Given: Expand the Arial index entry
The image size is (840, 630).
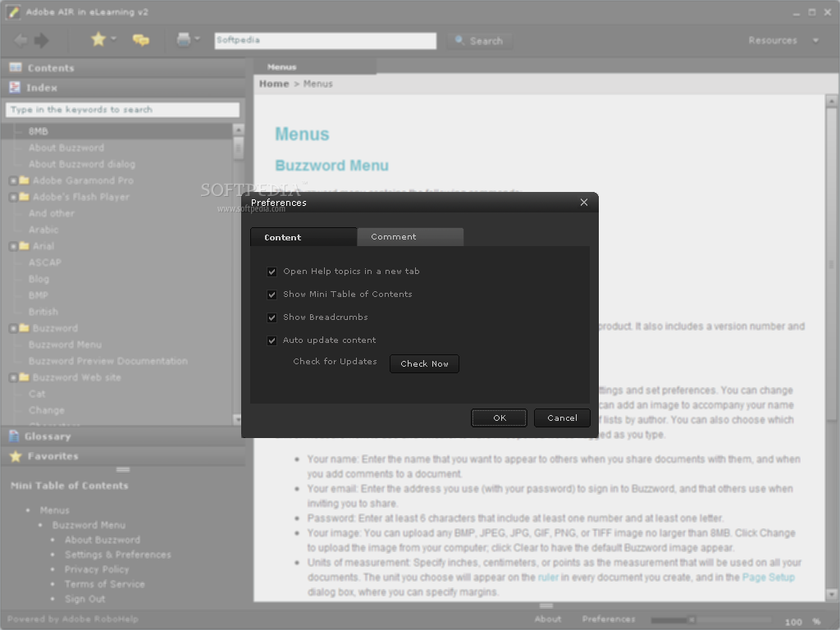Looking at the screenshot, I should pos(13,246).
